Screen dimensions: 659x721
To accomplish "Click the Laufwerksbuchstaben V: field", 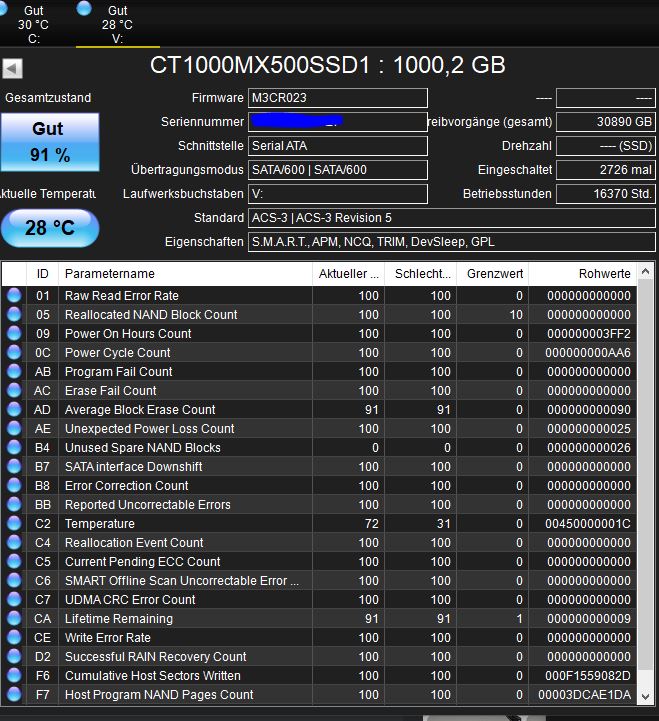I will [x=338, y=194].
